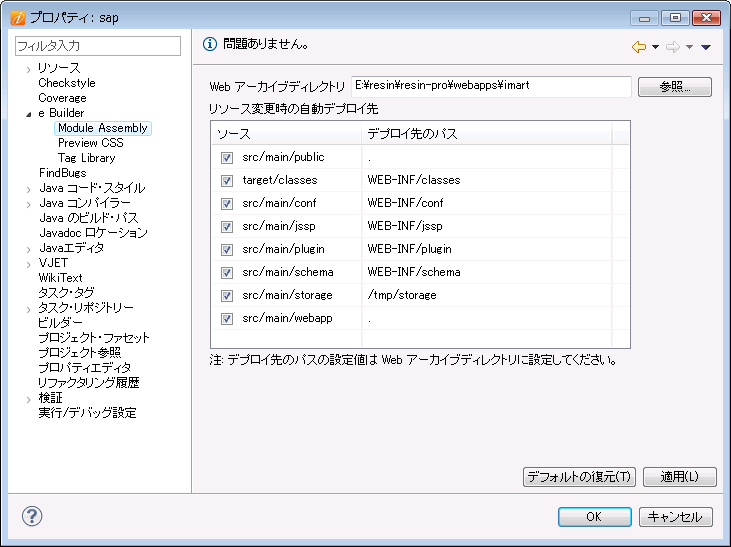Toggle the target/classes checkbox
This screenshot has height=547, width=731.
[x=227, y=180]
